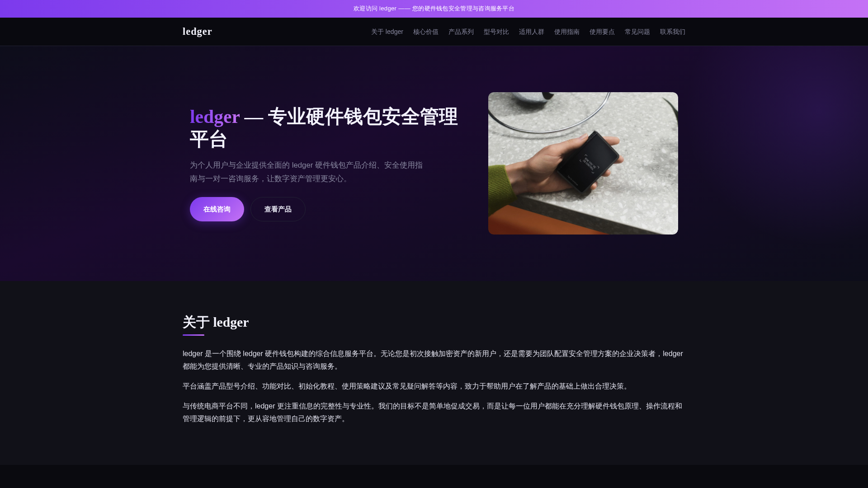Navigate to 使用要点
The height and width of the screenshot is (488, 868).
click(x=602, y=32)
